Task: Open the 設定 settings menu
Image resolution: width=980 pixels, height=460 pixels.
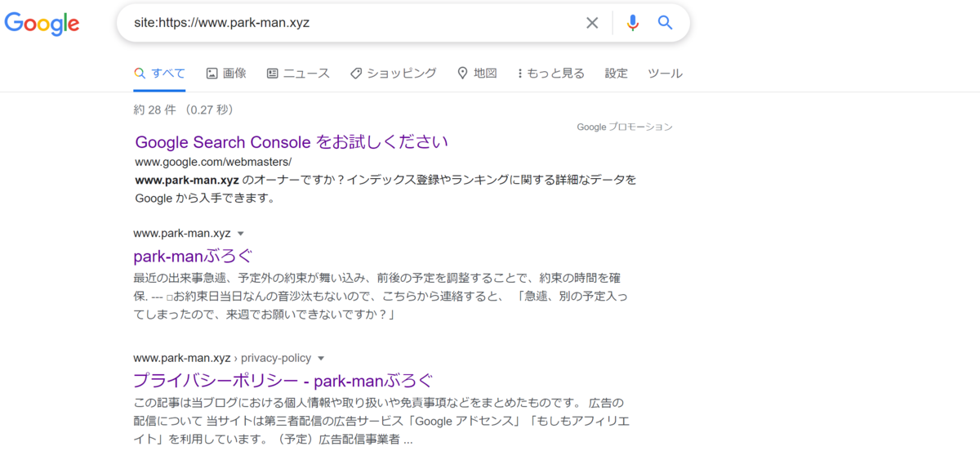Action: click(x=617, y=74)
